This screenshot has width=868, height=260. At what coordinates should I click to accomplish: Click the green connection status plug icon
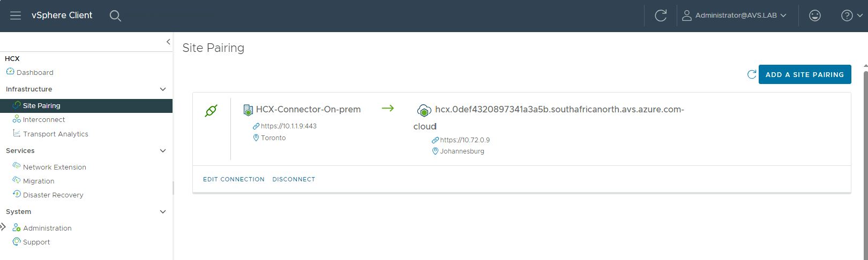[x=211, y=111]
